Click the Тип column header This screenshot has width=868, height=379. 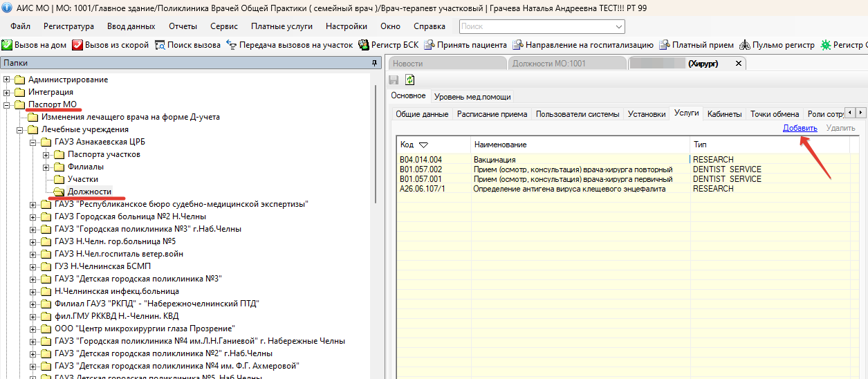(x=770, y=145)
